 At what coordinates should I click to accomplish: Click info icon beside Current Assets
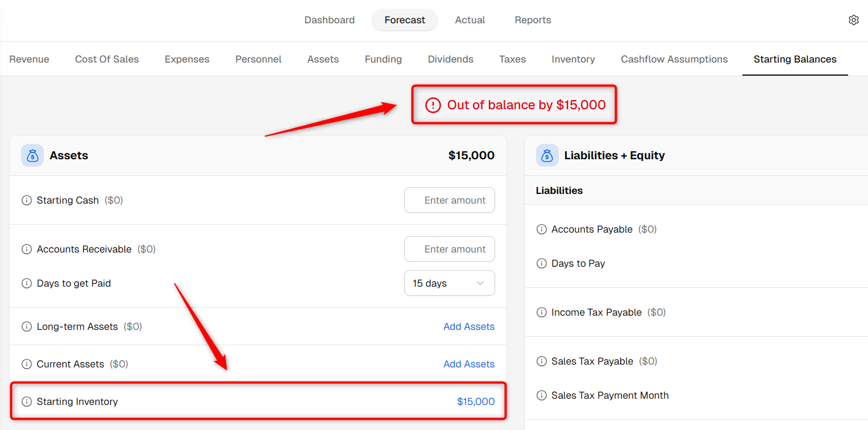(26, 364)
